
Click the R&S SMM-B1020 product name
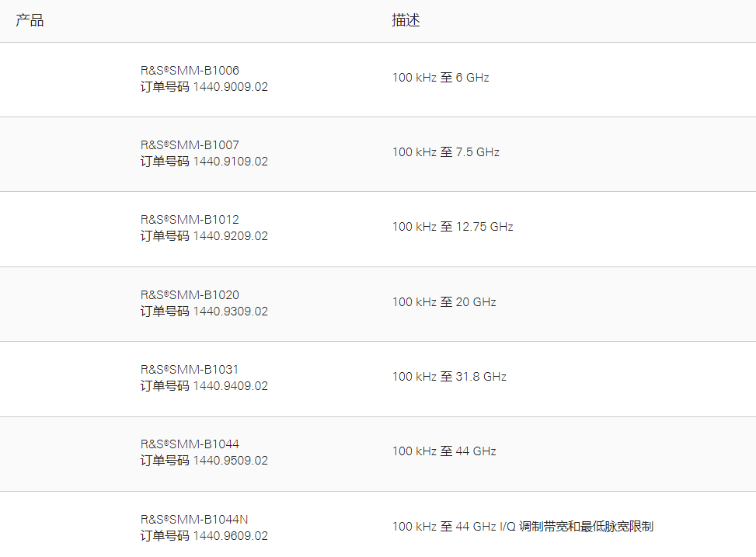coord(190,294)
